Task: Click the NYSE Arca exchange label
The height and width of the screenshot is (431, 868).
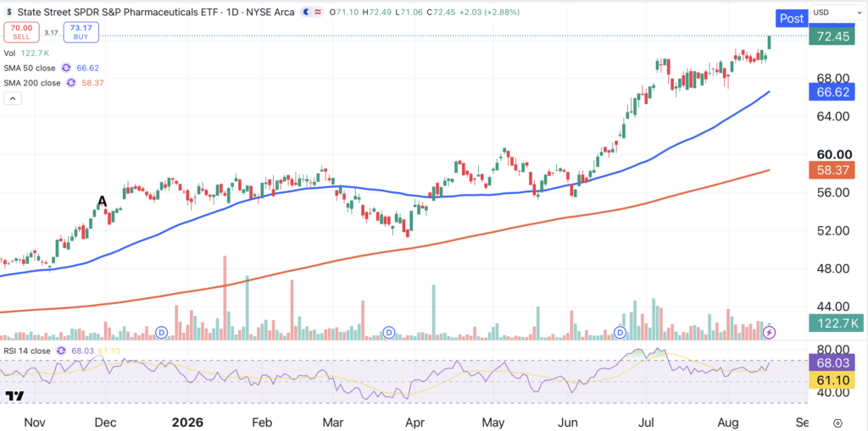Action: click(x=269, y=12)
